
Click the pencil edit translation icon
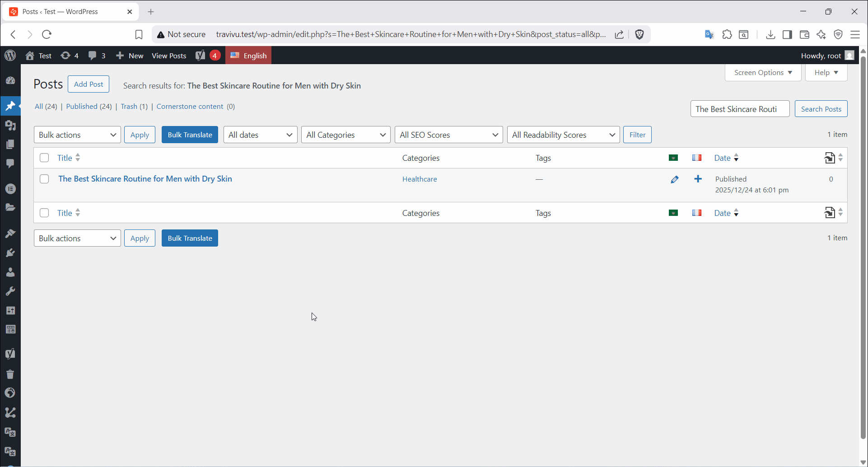[674, 179]
